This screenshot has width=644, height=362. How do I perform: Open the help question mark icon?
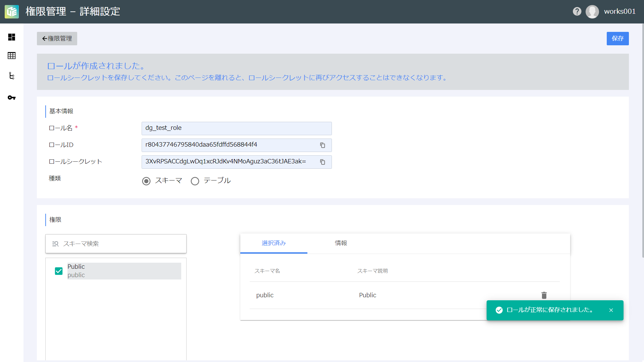click(x=577, y=11)
